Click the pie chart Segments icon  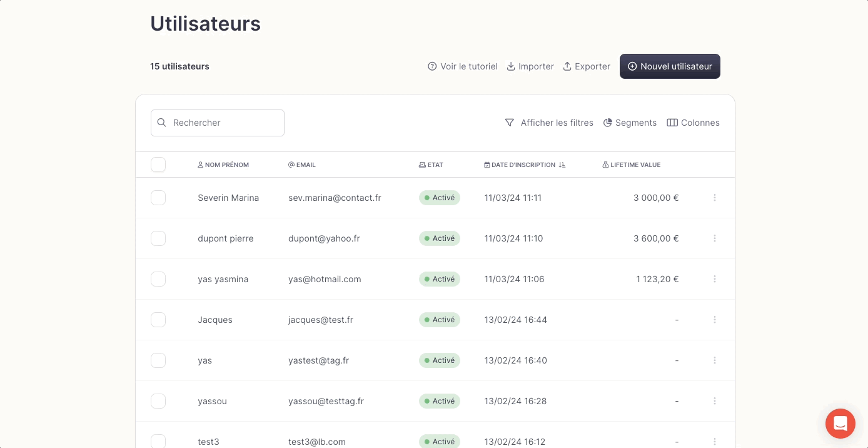click(x=607, y=123)
